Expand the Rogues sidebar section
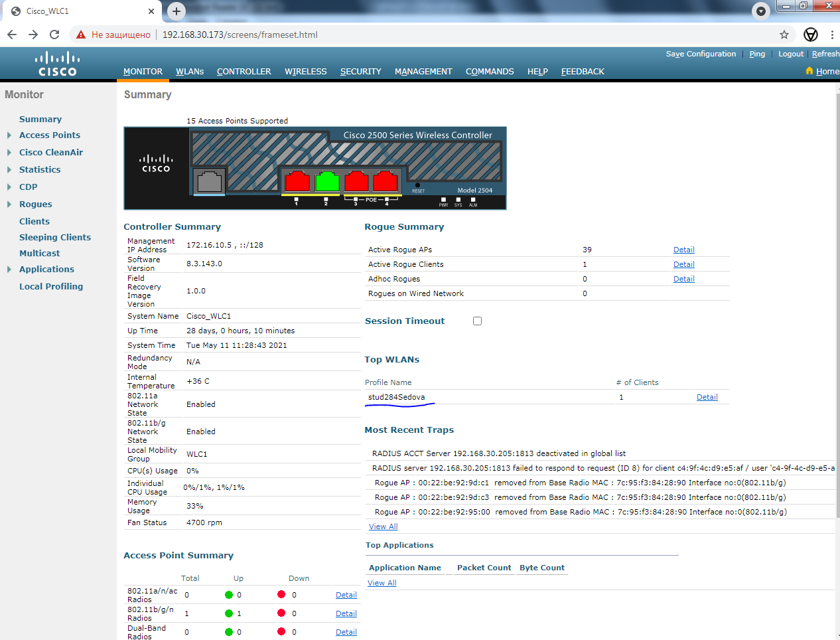This screenshot has height=640, width=840. (x=9, y=204)
